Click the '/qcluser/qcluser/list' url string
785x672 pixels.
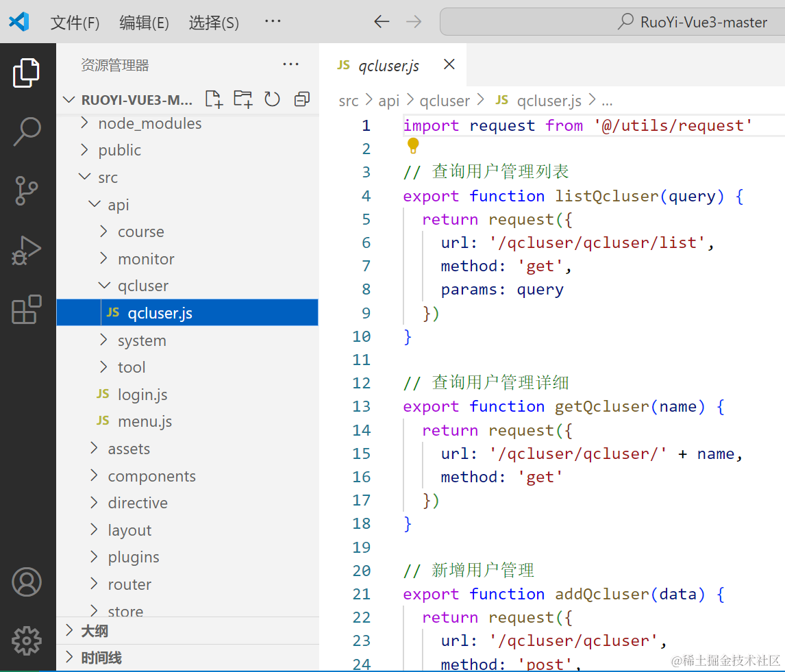coord(597,243)
